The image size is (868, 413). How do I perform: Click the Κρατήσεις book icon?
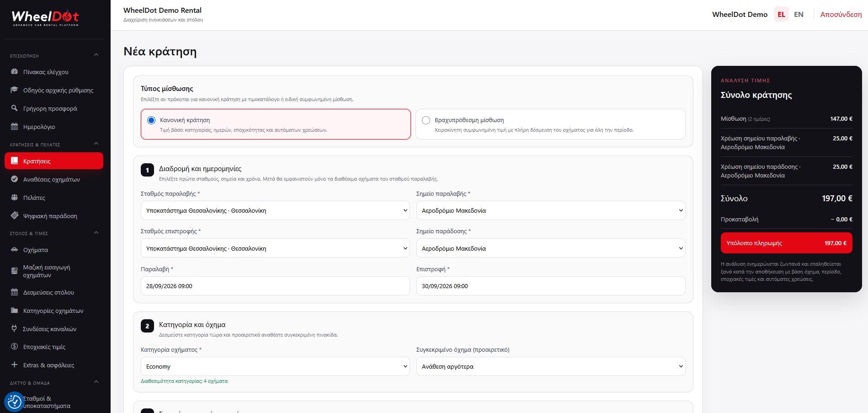[x=14, y=161]
